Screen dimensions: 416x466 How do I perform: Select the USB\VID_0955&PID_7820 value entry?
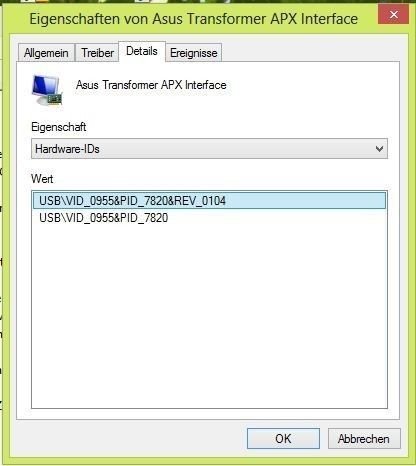[104, 218]
